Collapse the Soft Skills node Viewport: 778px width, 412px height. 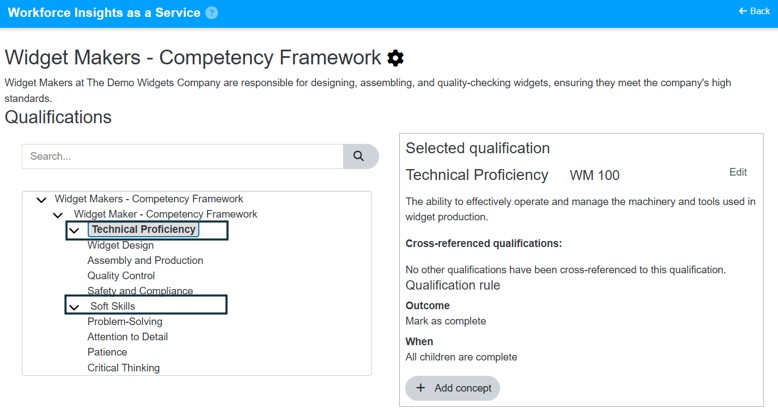pyautogui.click(x=74, y=307)
